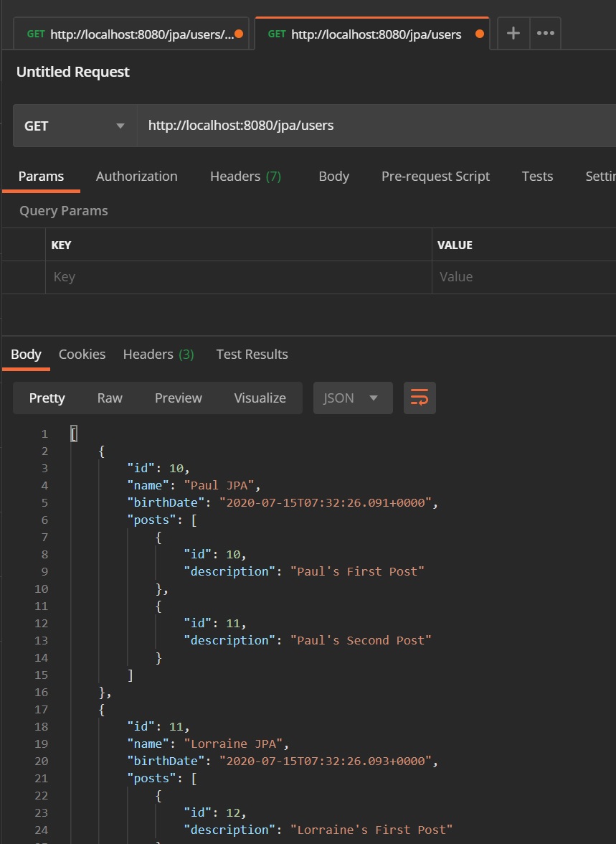Toggle the wrap lines icon in response
The image size is (616, 844).
click(x=420, y=398)
